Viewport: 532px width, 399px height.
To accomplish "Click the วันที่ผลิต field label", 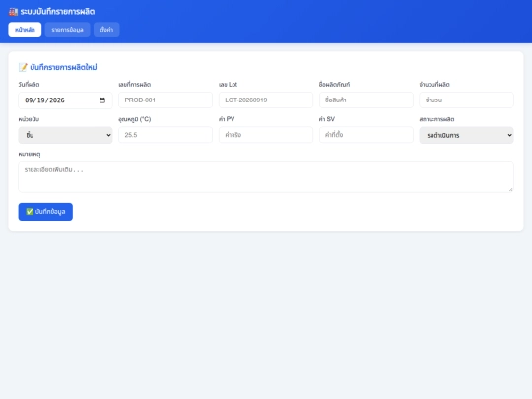I will pyautogui.click(x=29, y=85).
